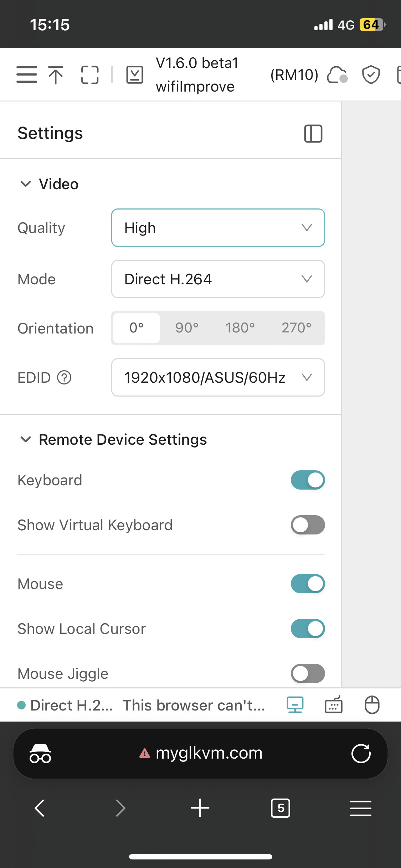Select the 180° orientation option

[x=240, y=328]
